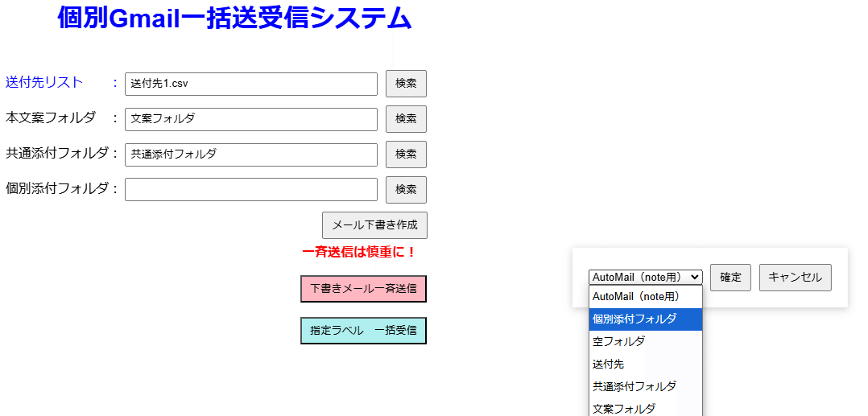Click the キャンセル button
This screenshot has width=868, height=416.
(796, 277)
